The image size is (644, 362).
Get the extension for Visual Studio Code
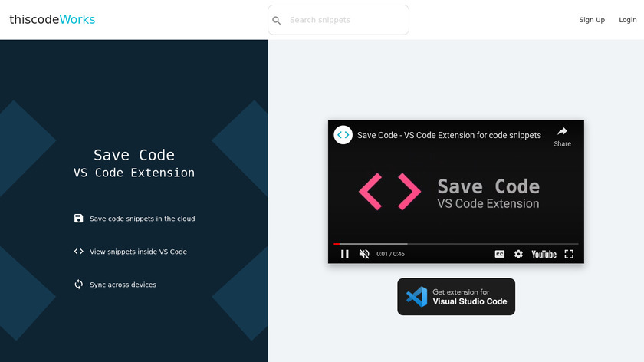pos(456,297)
